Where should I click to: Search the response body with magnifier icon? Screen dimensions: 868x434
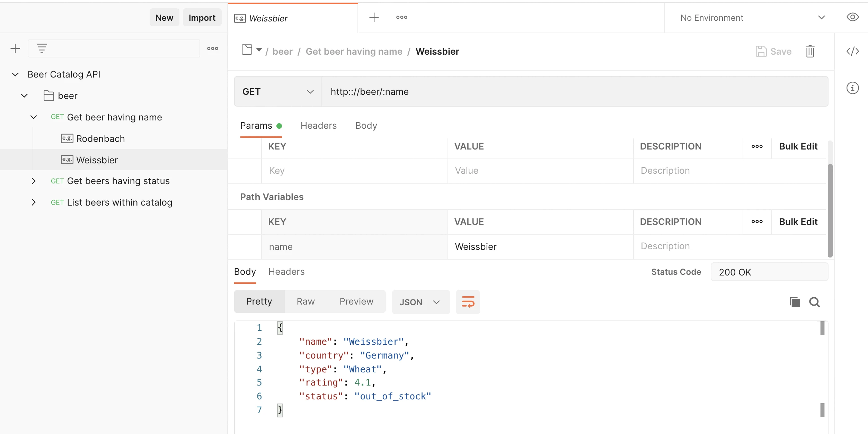pos(814,302)
